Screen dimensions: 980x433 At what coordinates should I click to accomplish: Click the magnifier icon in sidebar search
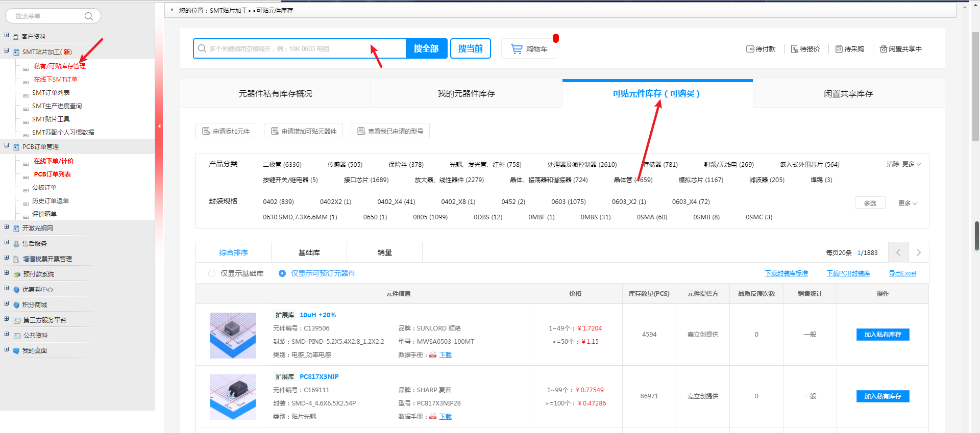click(x=88, y=16)
